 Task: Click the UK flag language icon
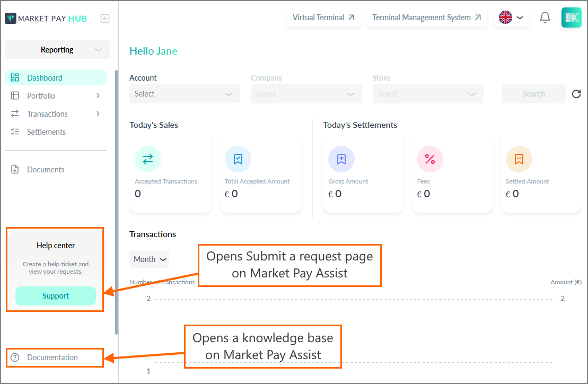tap(505, 18)
